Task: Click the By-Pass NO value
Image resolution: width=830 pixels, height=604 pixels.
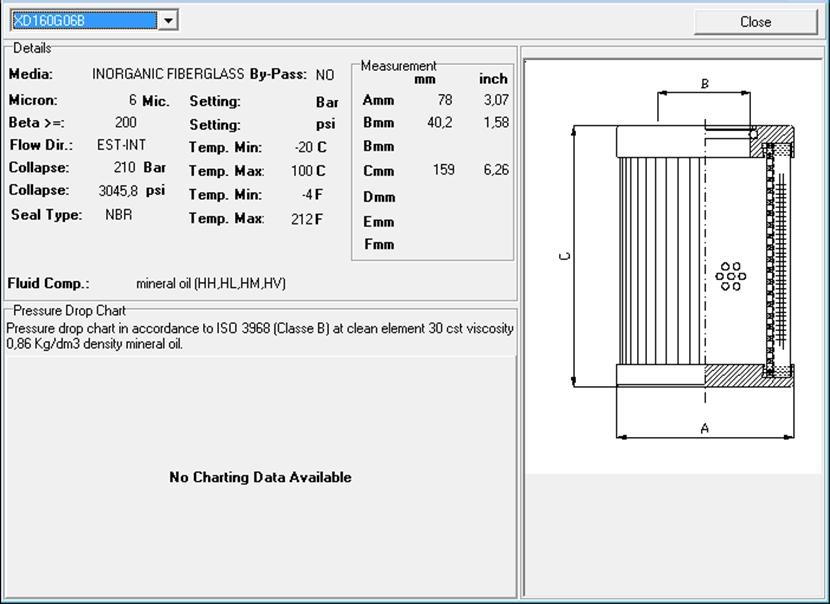Action: tap(325, 75)
